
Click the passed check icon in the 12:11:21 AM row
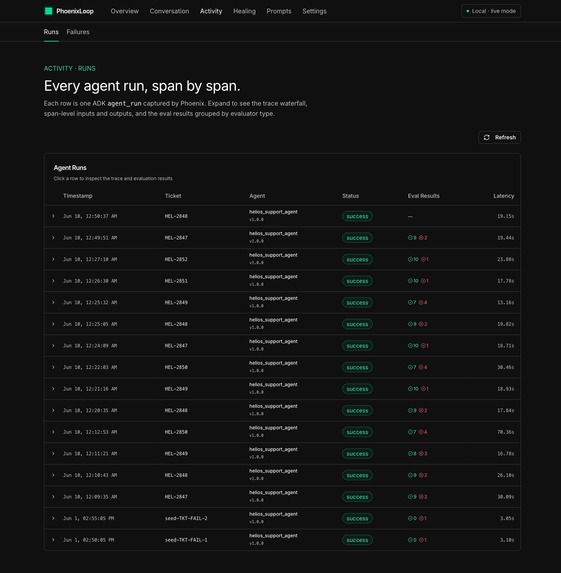coord(410,454)
